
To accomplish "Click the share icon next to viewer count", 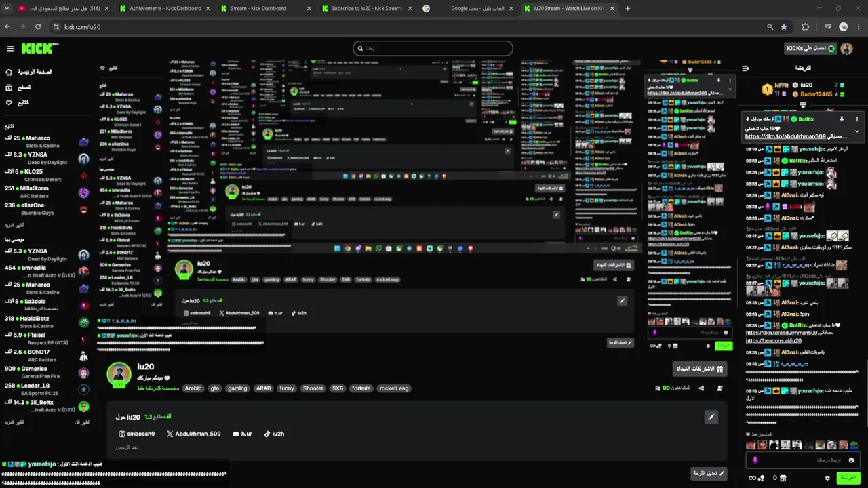I will 701,388.
